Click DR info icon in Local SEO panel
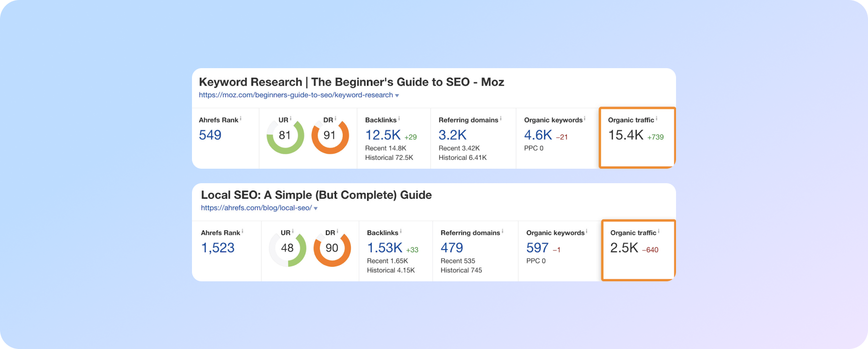 338,232
